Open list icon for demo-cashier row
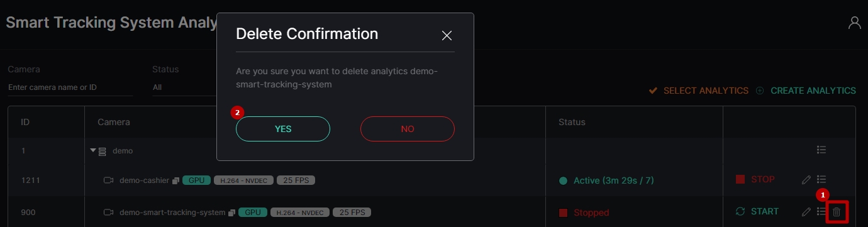The image size is (868, 227). pos(821,180)
